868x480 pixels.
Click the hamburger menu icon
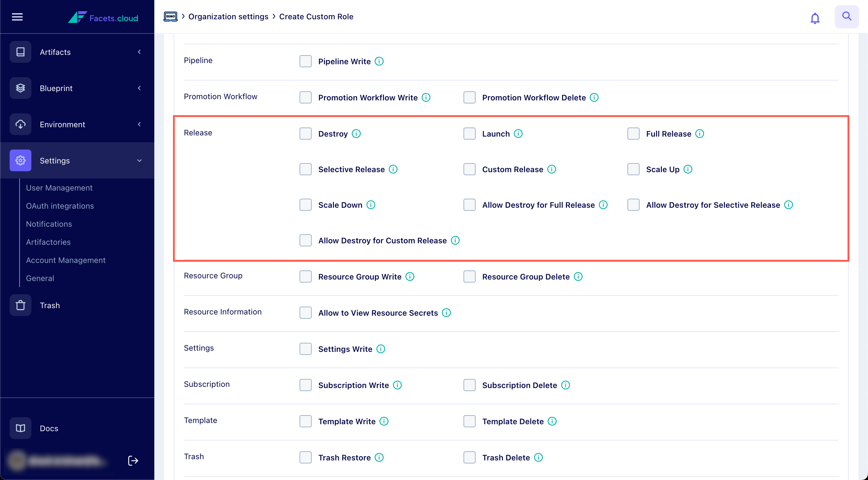[17, 17]
